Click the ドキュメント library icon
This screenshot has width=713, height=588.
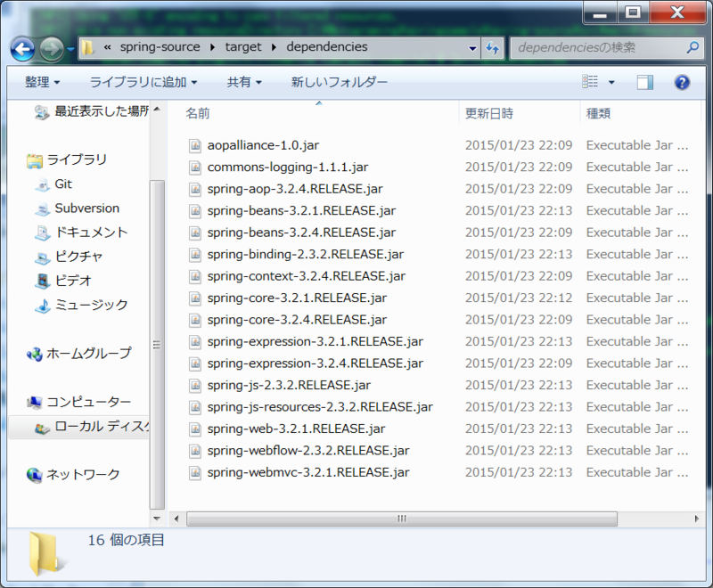[x=43, y=233]
